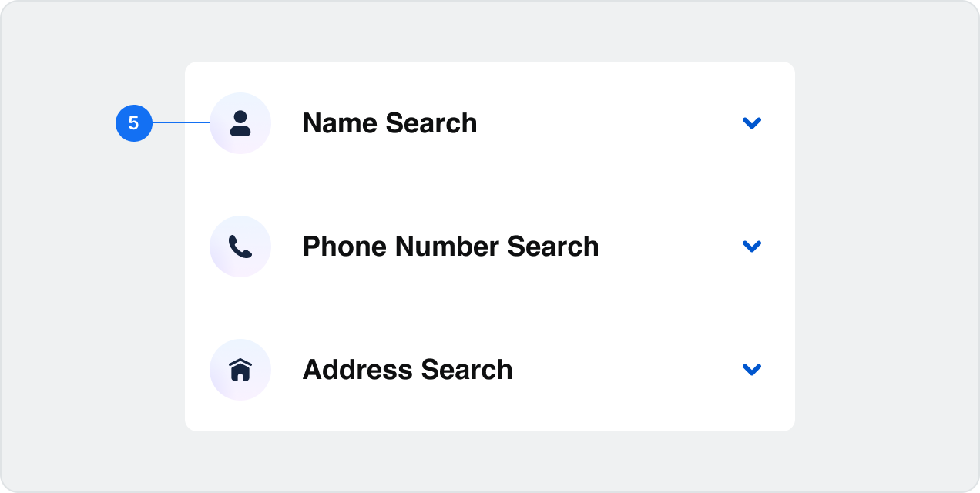This screenshot has height=493, width=980.
Task: Click the blue number 5 badge
Action: [134, 123]
